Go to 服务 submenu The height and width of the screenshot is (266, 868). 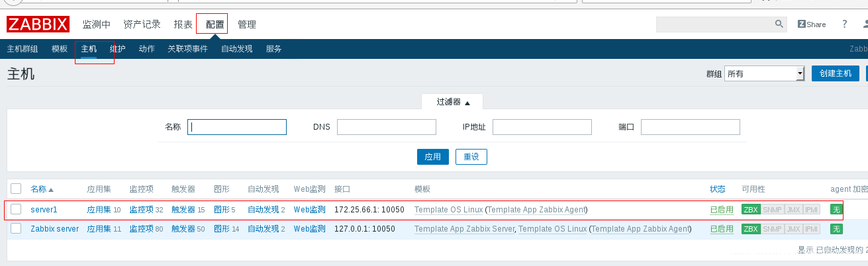pos(274,49)
